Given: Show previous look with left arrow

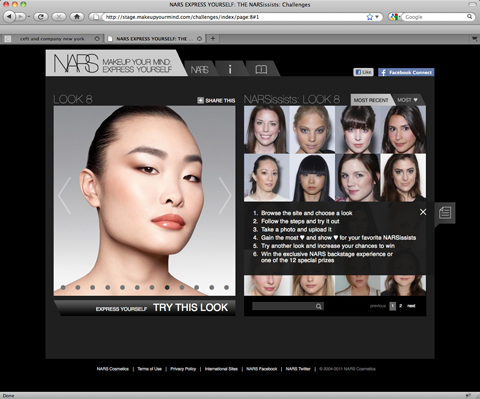Looking at the screenshot, I should click(64, 195).
